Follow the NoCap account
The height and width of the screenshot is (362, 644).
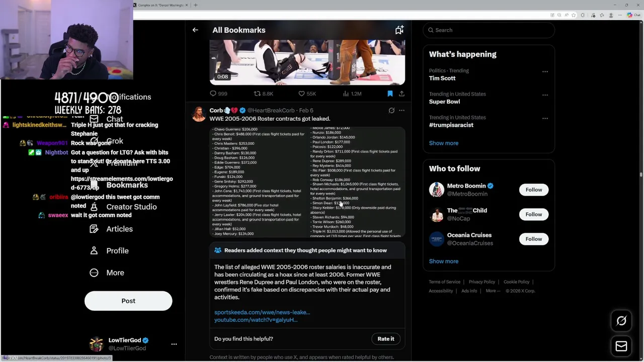(x=534, y=214)
